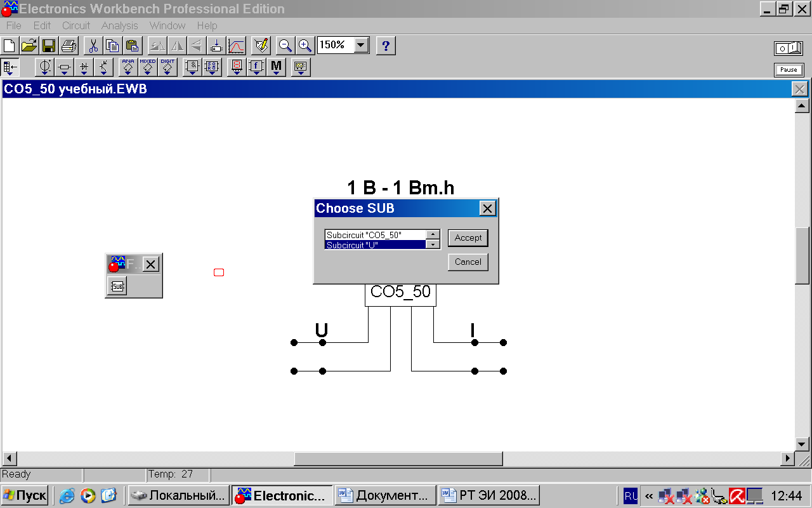Open the Help question mark
Screen dimensions: 812x508
(386, 46)
